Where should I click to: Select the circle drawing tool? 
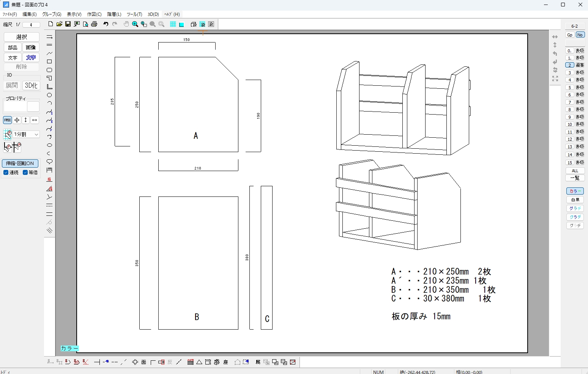pos(49,95)
